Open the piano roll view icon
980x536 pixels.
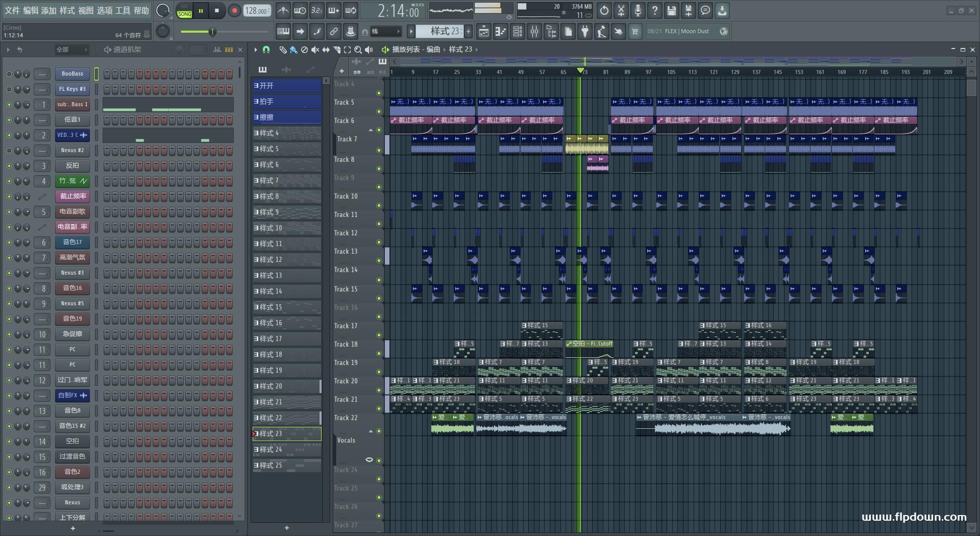500,32
